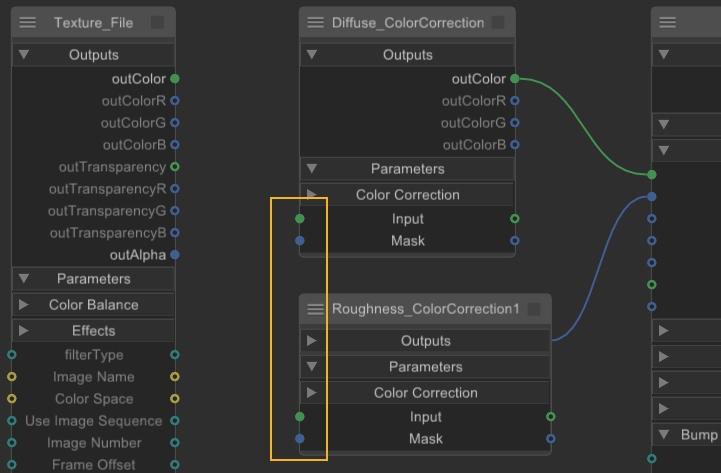Screen dimensions: 721x473
Task: Click the Roughness_ColorCorrection1 node title
Action: pos(425,309)
